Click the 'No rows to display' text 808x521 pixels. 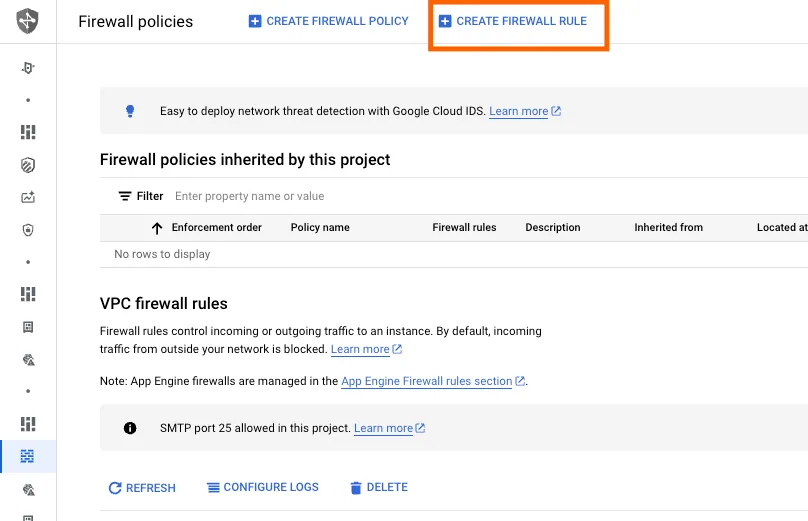point(162,254)
